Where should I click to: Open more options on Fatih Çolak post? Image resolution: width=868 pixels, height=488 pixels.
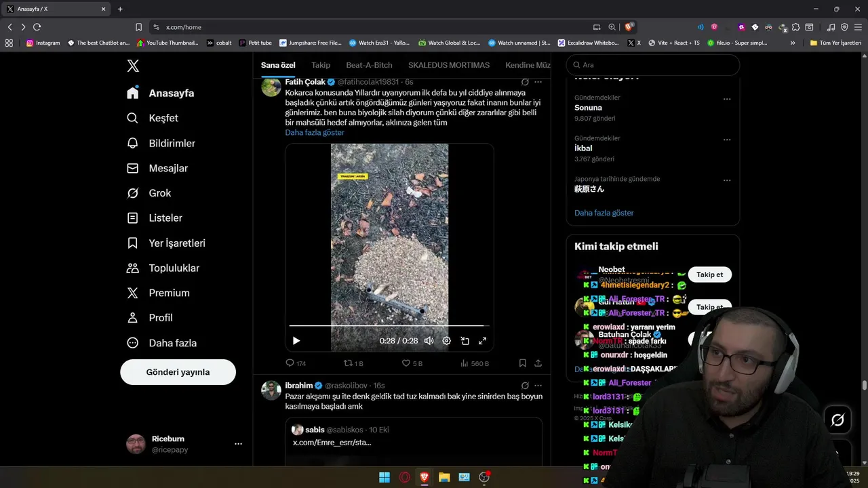coord(538,82)
